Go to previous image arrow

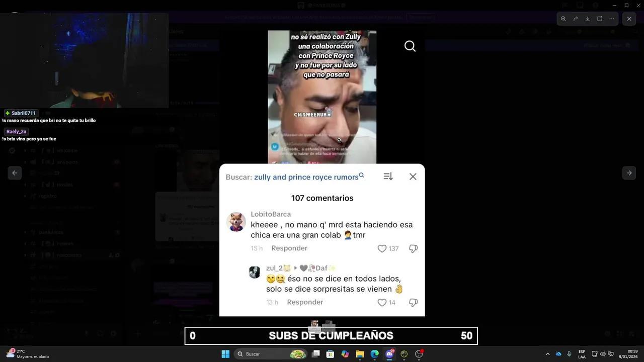15,173
